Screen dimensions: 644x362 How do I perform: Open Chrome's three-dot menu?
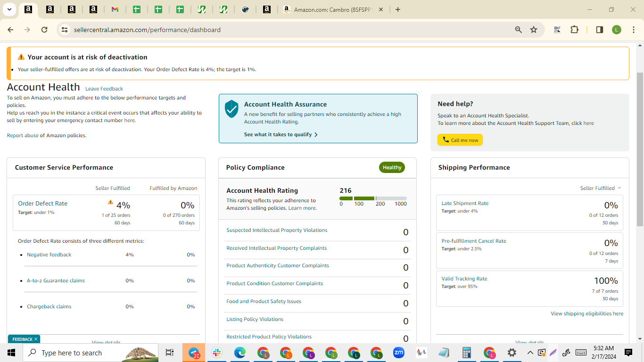tap(634, 30)
